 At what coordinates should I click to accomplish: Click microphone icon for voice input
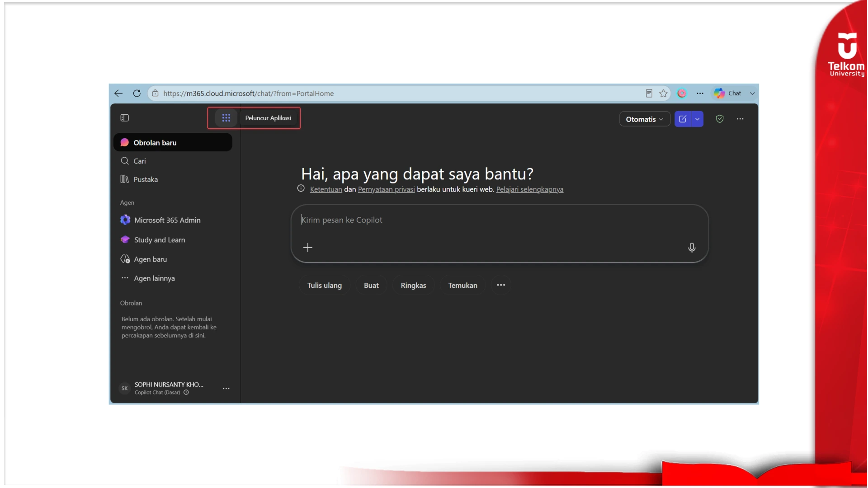[692, 248]
